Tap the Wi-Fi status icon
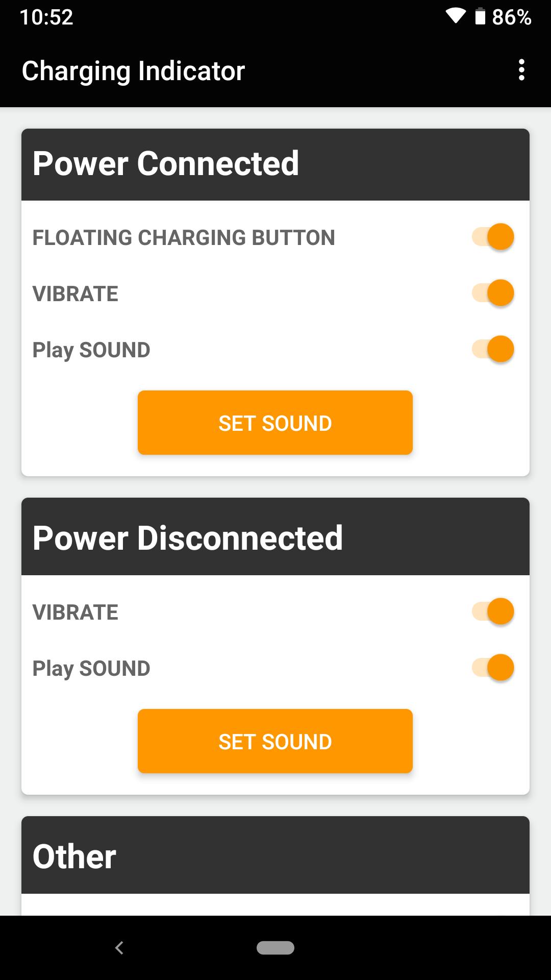Image resolution: width=551 pixels, height=980 pixels. [456, 16]
